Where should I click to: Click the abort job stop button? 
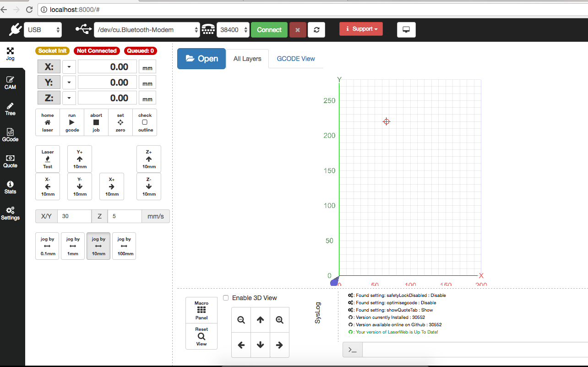pyautogui.click(x=96, y=122)
